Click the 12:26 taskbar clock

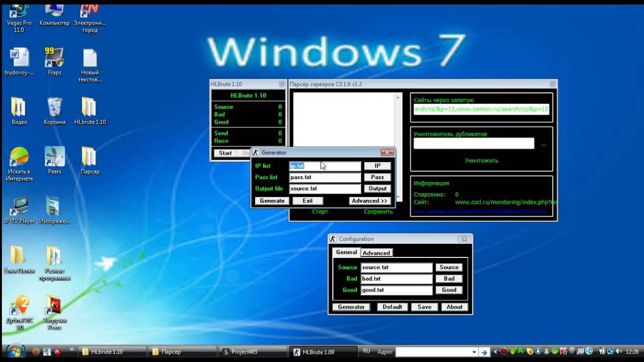pyautogui.click(x=631, y=351)
